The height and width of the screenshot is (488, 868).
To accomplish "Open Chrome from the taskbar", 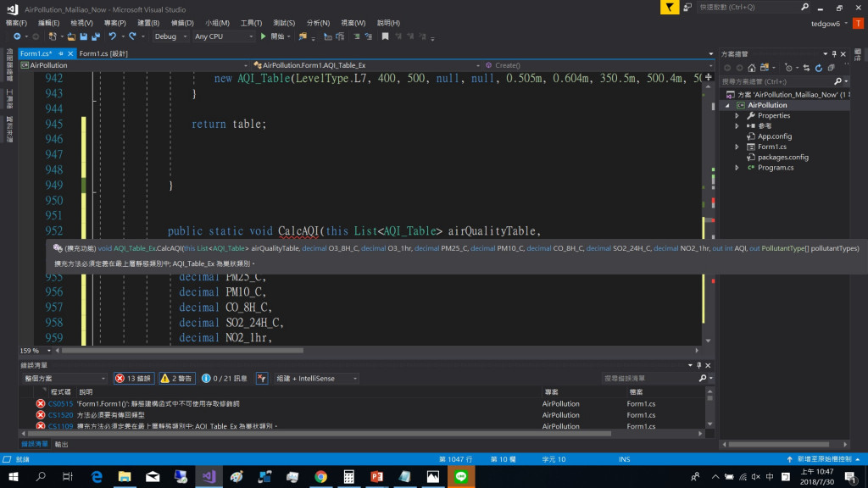I will coord(321,476).
